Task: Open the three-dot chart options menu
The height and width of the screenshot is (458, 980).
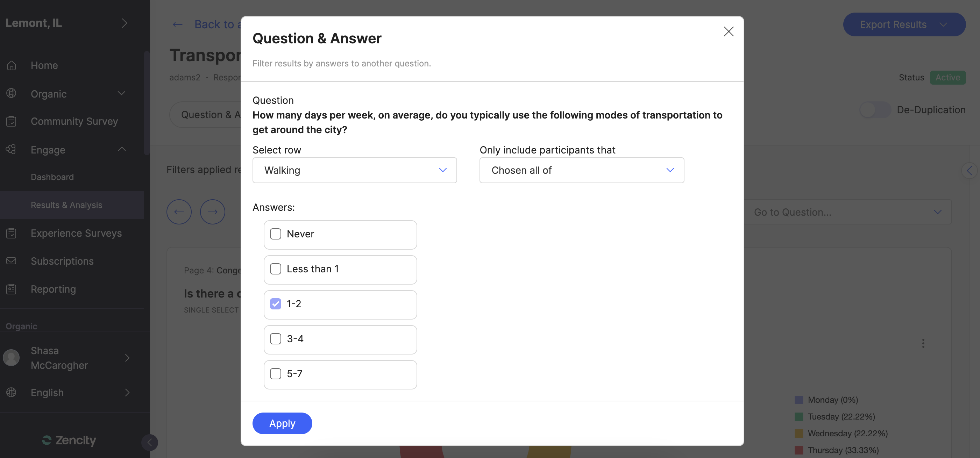Action: pyautogui.click(x=923, y=343)
